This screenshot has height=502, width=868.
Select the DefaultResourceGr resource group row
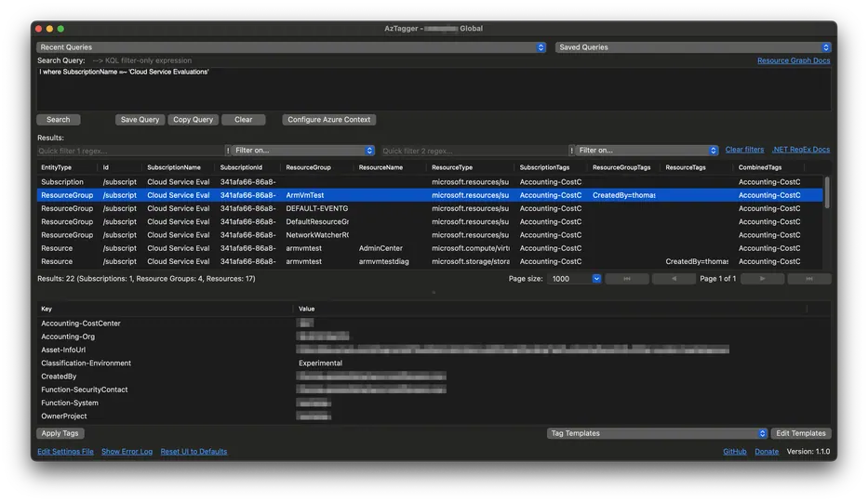[x=430, y=221]
